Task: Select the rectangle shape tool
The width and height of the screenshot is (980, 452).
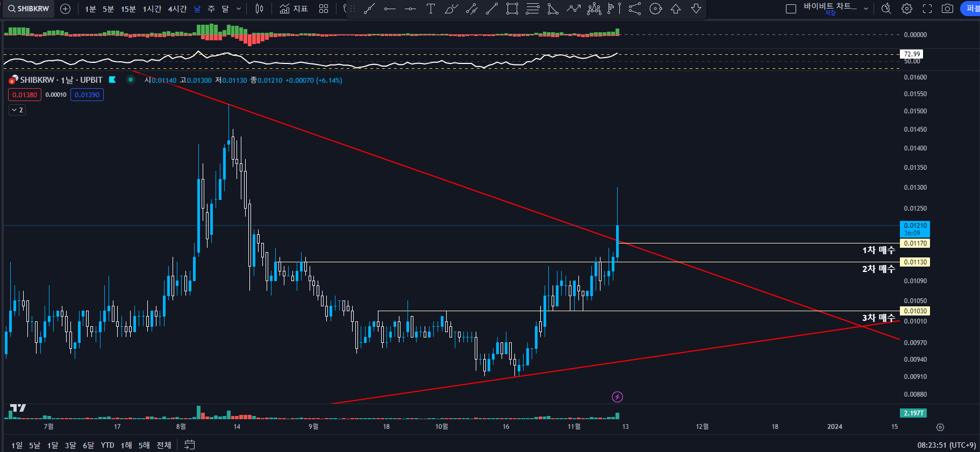Action: [x=512, y=9]
